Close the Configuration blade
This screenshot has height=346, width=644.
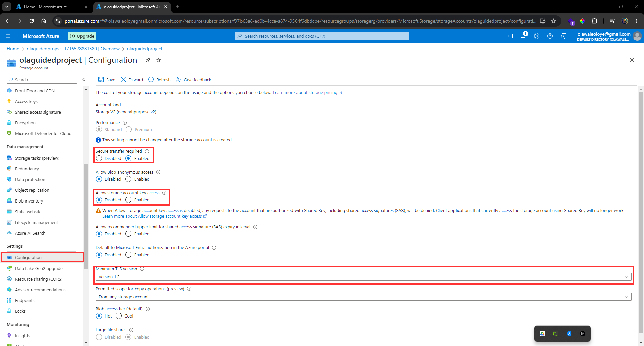(632, 60)
